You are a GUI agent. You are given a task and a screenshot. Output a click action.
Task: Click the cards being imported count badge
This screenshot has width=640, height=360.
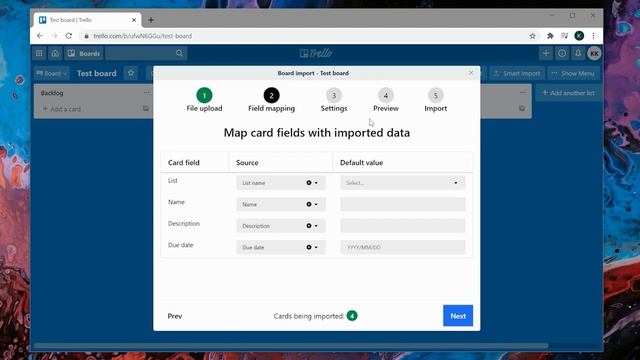(x=352, y=316)
